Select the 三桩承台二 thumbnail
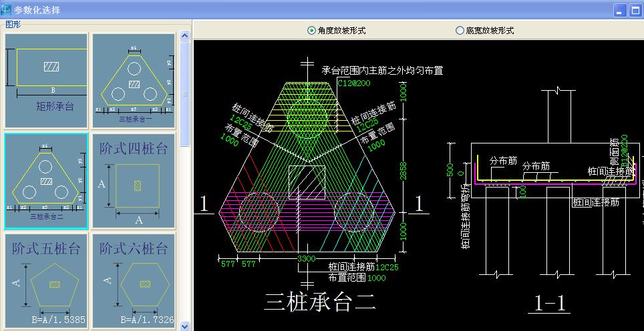The height and width of the screenshot is (331, 644). (x=46, y=180)
